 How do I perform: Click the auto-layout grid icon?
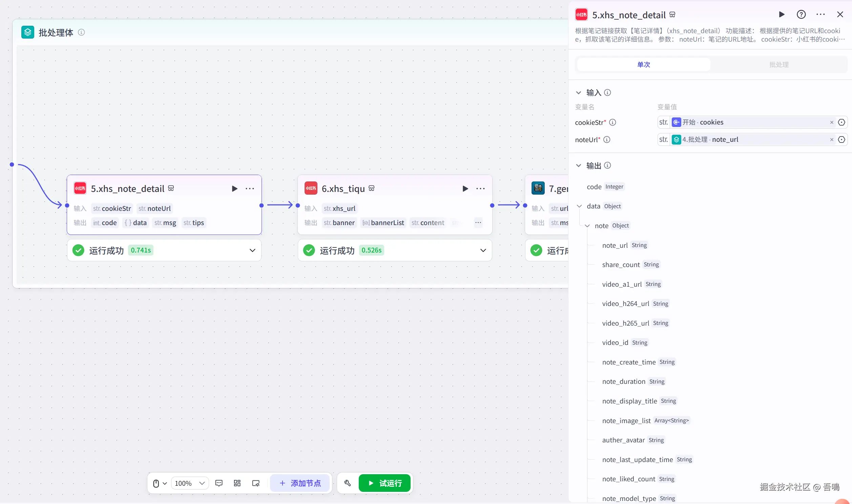[237, 483]
